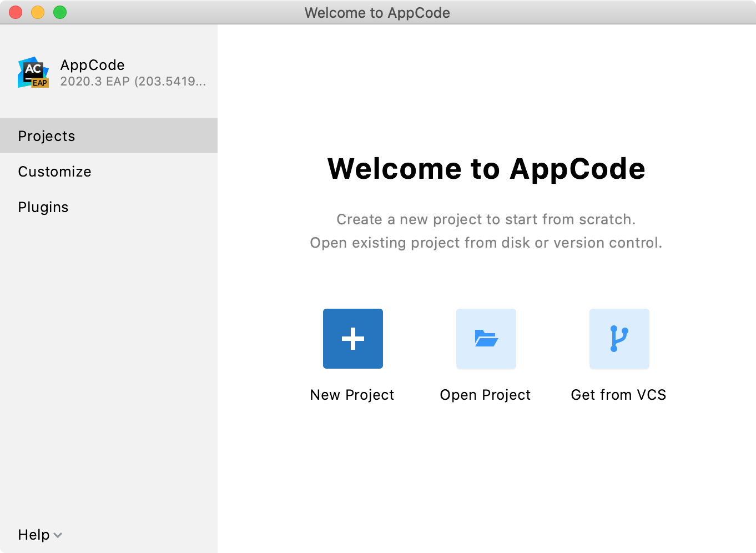Screen dimensions: 756x553
Task: Maximize the window with green button
Action: [x=60, y=12]
